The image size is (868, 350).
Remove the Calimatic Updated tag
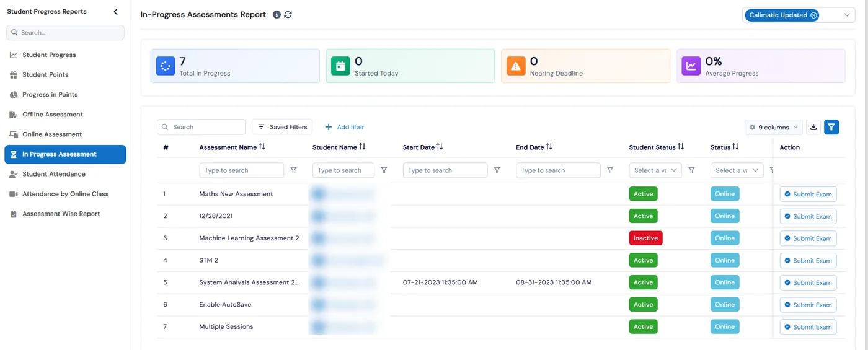pyautogui.click(x=813, y=15)
